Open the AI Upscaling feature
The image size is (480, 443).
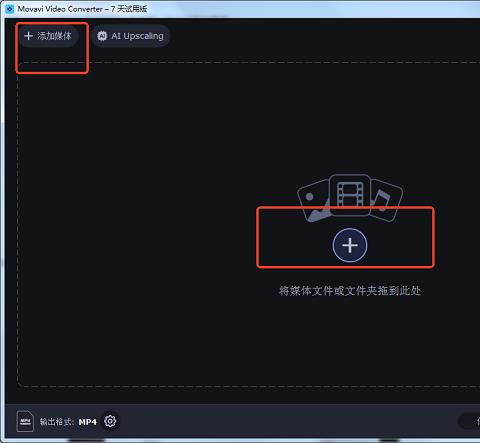pyautogui.click(x=131, y=36)
